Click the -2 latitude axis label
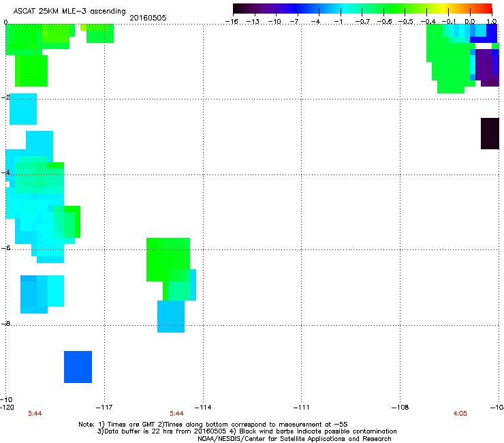 click(5, 97)
